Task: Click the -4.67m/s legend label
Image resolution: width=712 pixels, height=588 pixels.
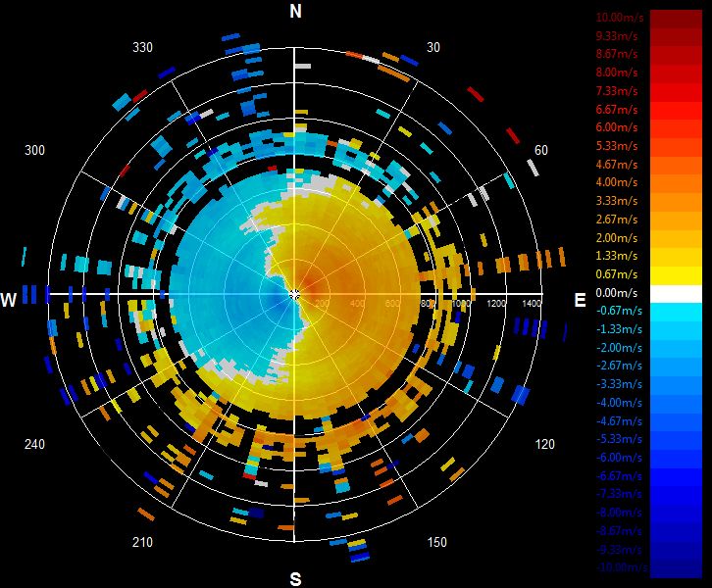Action: coord(620,421)
